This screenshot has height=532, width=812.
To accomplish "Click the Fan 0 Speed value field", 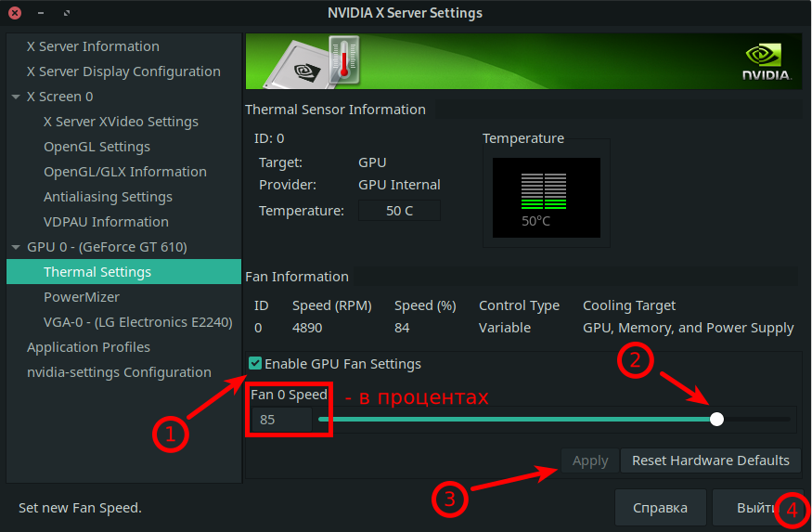I will click(x=281, y=420).
